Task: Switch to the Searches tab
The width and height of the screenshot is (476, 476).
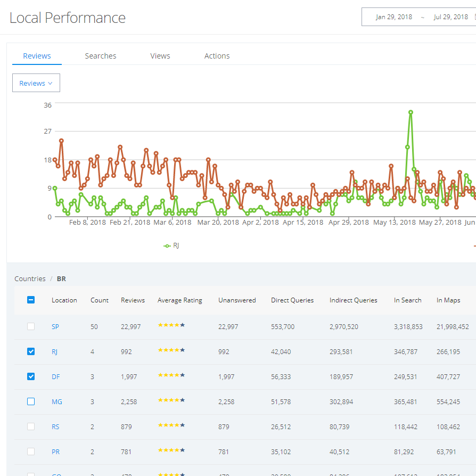Action: [x=100, y=56]
